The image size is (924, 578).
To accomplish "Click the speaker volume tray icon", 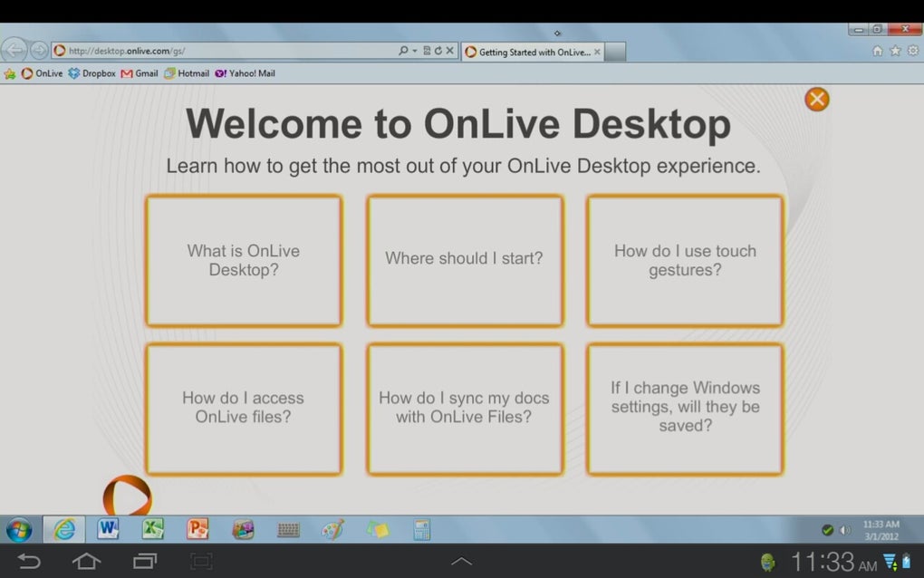I will (x=845, y=530).
